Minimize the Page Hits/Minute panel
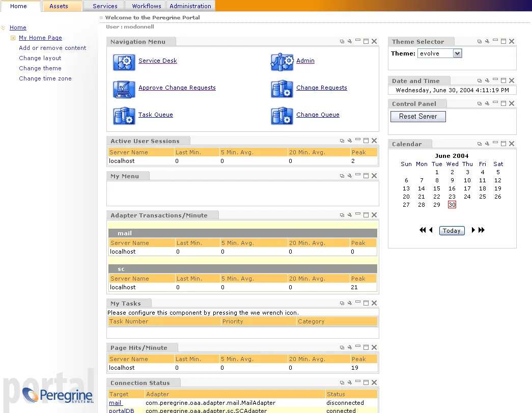The height and width of the screenshot is (413, 532). [358, 346]
